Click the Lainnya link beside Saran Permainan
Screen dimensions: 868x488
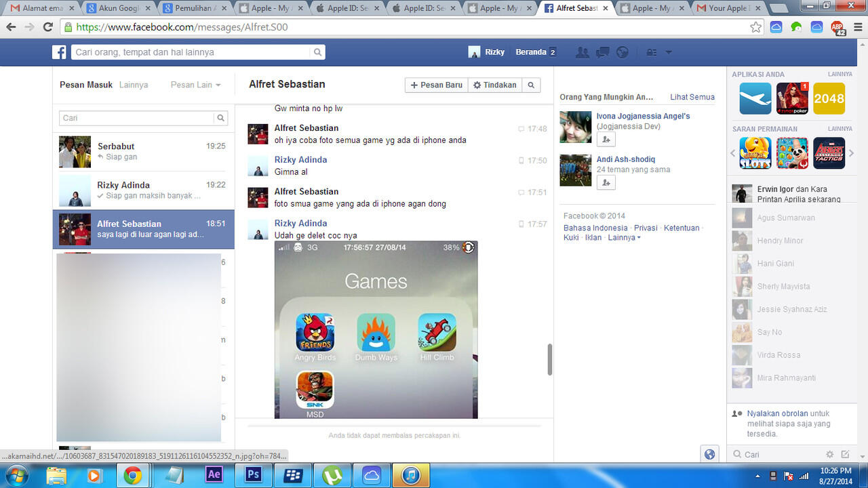pos(840,129)
